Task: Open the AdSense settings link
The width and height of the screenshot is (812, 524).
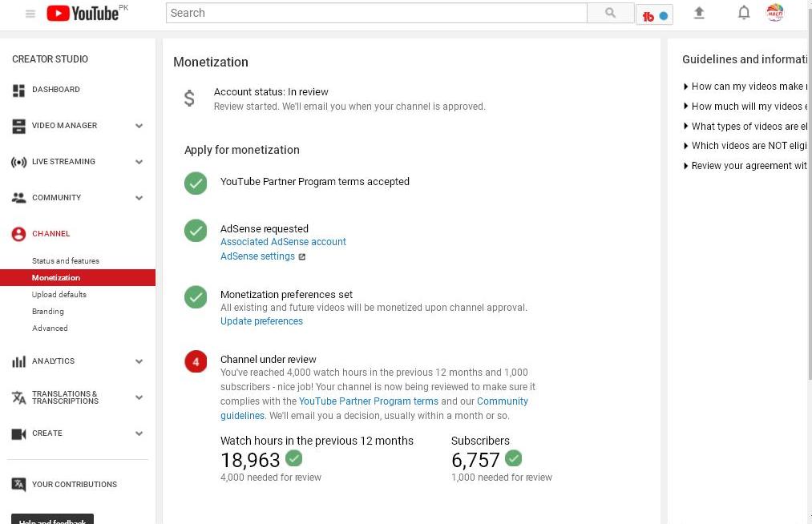Action: tap(257, 256)
